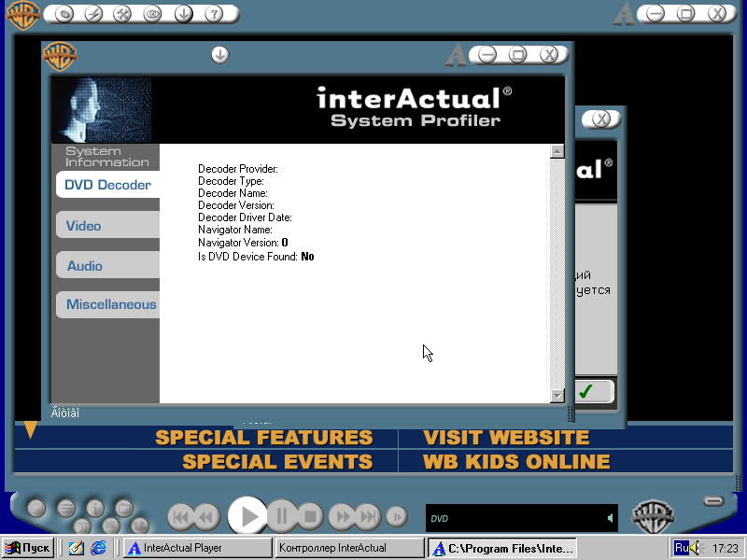Pause playback
Image resolution: width=747 pixels, height=560 pixels.
[282, 516]
